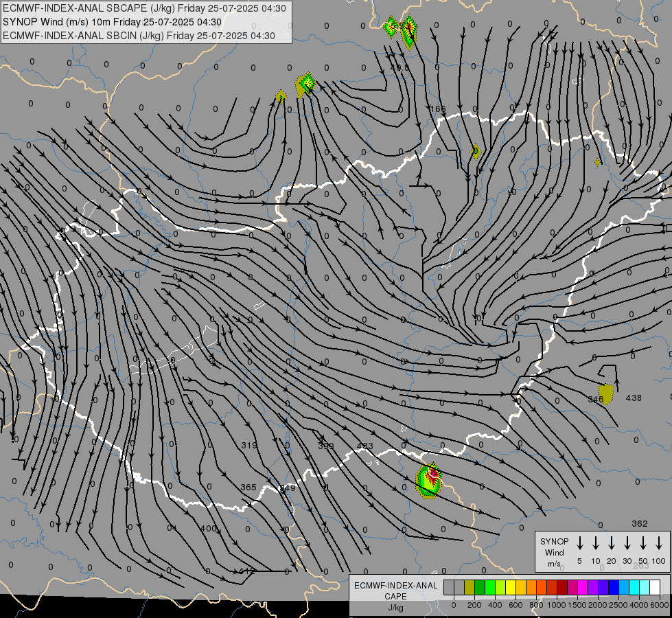The height and width of the screenshot is (618, 672).
Task: Click the wind legend arrow for 5 m/s
Action: tap(579, 543)
